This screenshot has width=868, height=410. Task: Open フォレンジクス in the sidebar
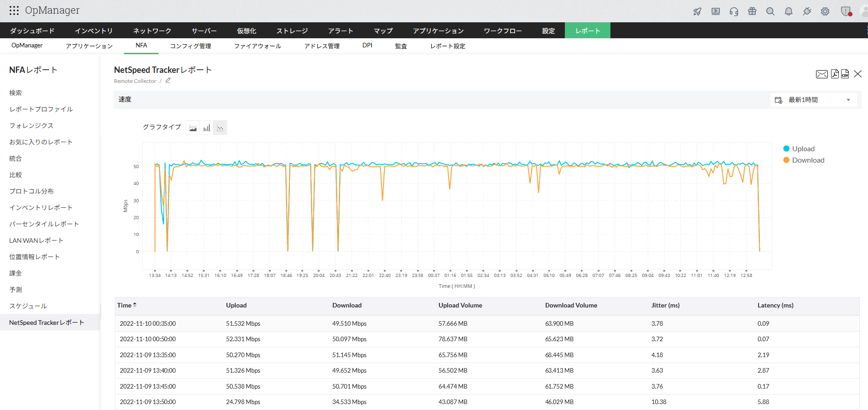tap(31, 126)
